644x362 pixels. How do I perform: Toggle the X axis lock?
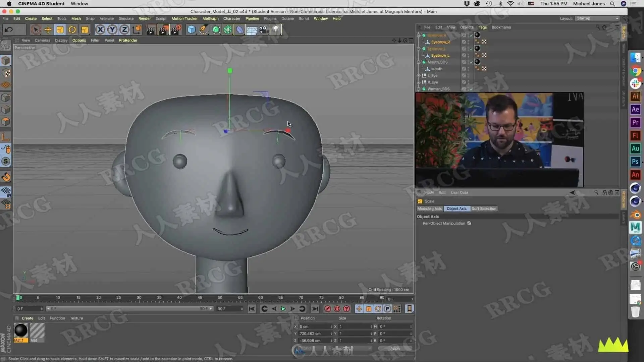(100, 30)
